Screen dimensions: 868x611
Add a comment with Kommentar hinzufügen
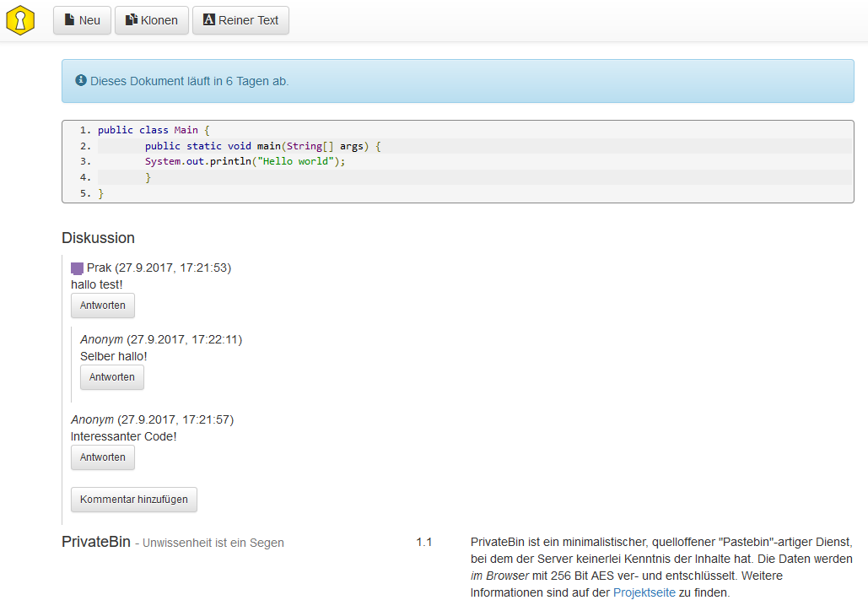pos(133,500)
